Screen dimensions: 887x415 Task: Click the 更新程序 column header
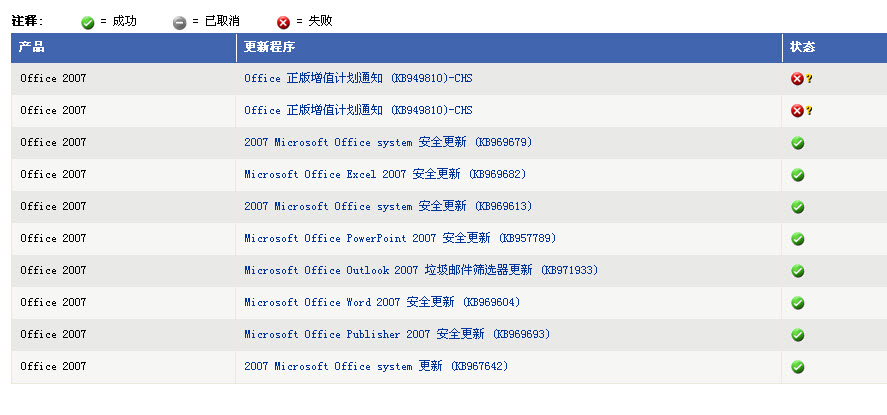click(270, 47)
